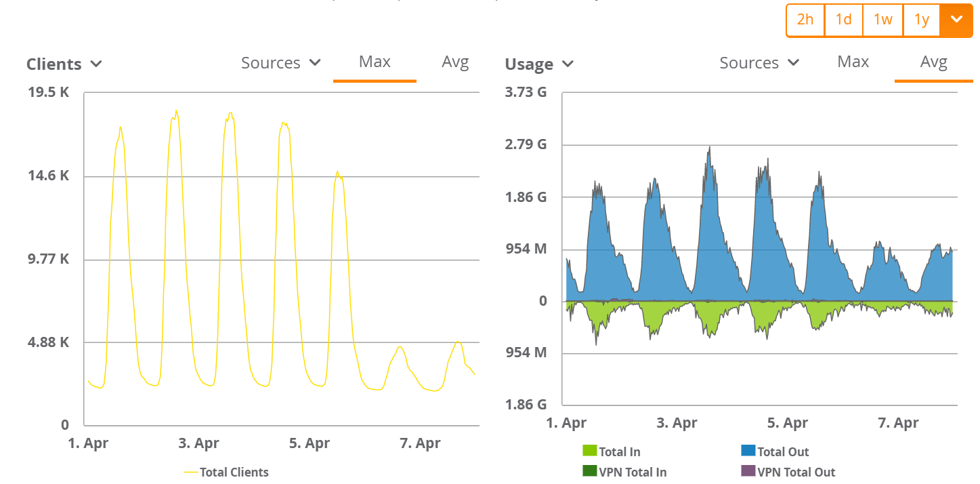This screenshot has width=980, height=484.
Task: Toggle the VPN Total Out legend series
Action: coord(788,472)
